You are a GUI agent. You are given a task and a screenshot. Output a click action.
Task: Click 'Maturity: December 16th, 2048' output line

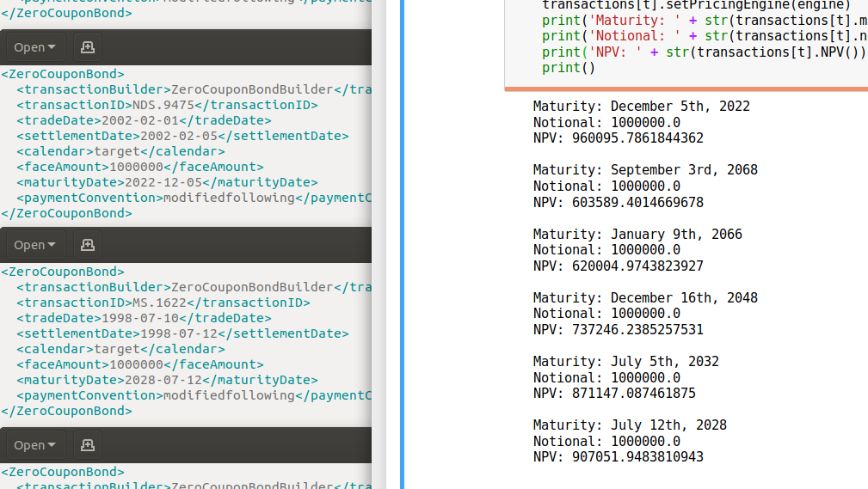pos(645,297)
